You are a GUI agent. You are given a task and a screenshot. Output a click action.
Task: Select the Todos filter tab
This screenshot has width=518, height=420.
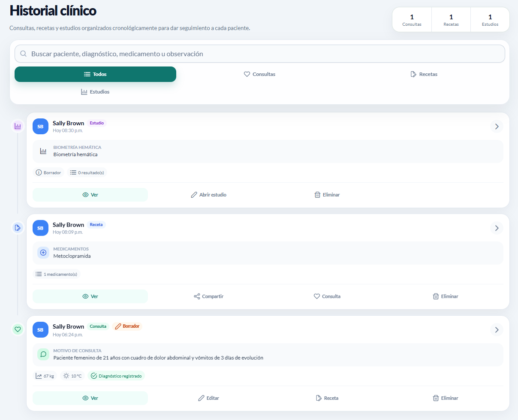[95, 74]
